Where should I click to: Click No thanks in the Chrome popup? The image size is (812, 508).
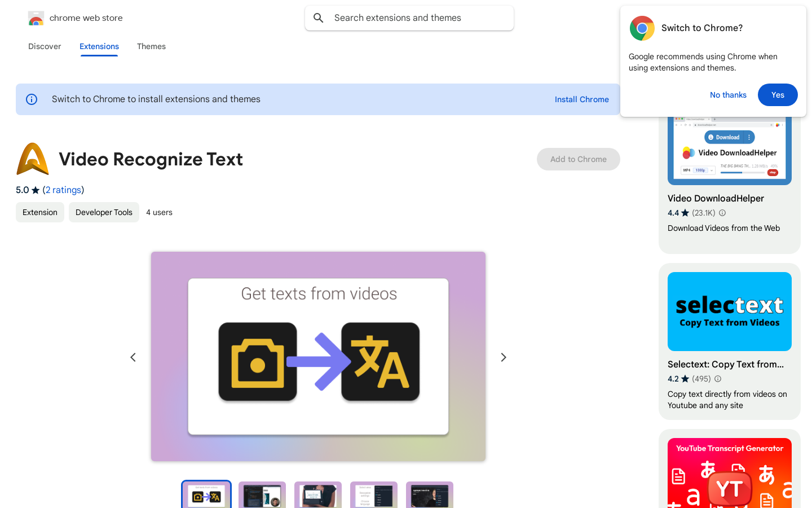(728, 95)
